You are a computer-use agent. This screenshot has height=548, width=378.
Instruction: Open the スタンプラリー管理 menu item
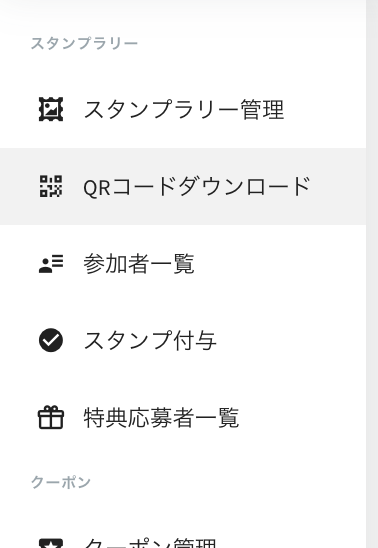183,109
